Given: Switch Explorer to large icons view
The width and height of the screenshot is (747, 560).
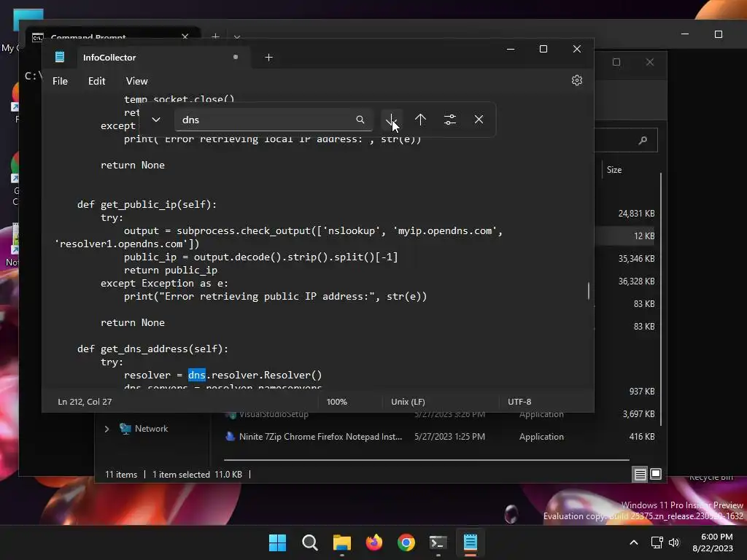Looking at the screenshot, I should [x=656, y=474].
